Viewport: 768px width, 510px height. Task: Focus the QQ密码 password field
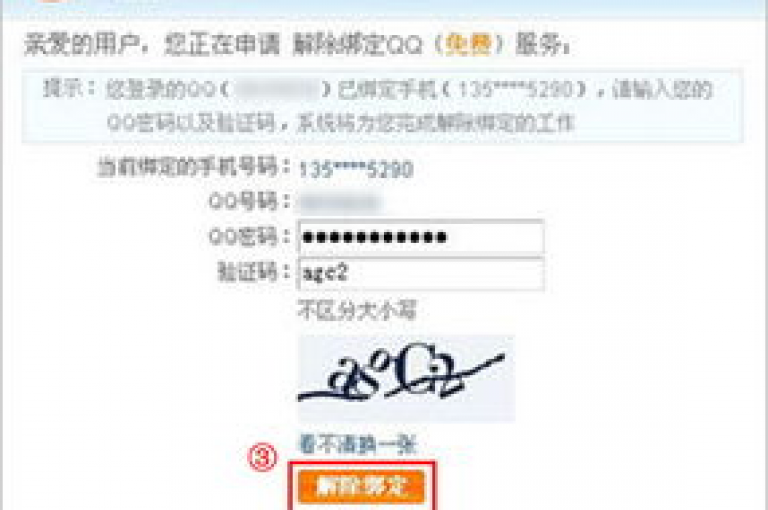tap(421, 238)
